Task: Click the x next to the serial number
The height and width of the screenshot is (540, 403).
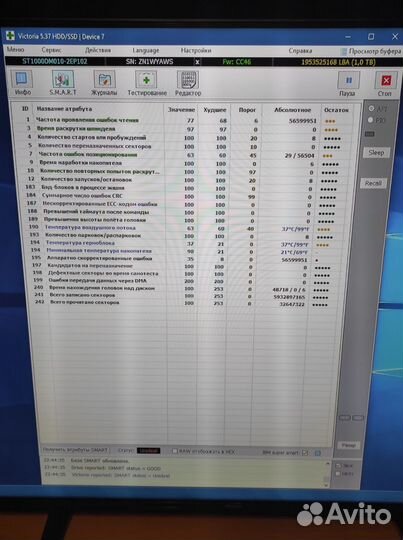Action: 197,62
